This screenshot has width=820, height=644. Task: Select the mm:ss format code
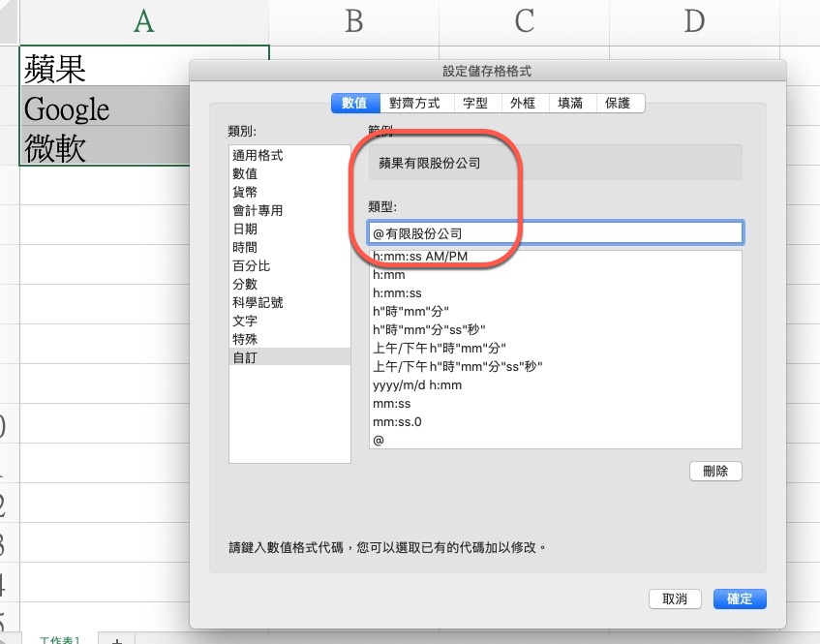pos(555,404)
